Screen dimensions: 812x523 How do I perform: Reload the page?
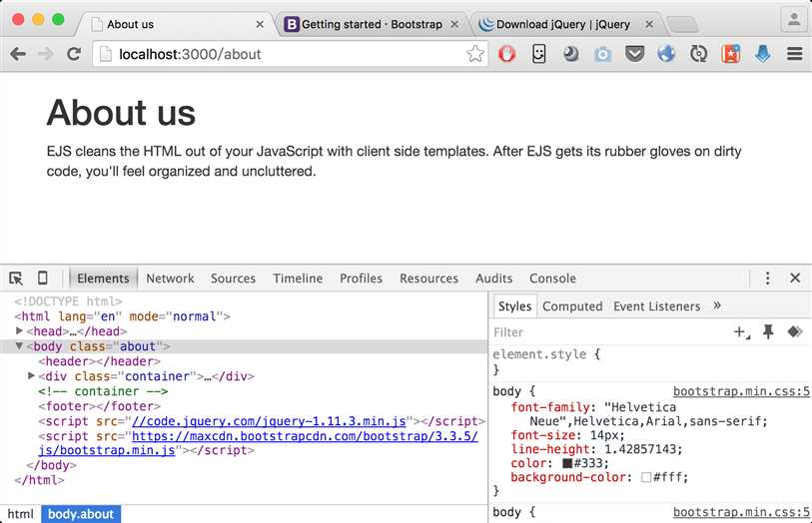coord(74,54)
